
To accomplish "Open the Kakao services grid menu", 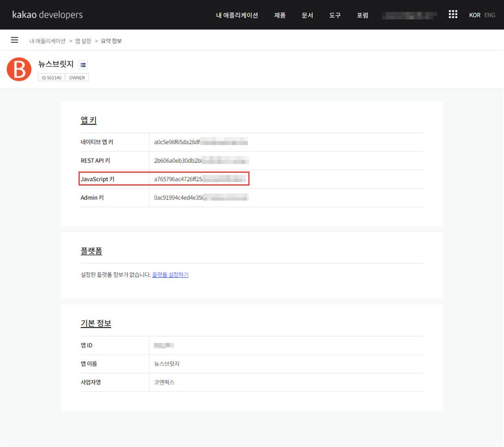I will point(453,14).
